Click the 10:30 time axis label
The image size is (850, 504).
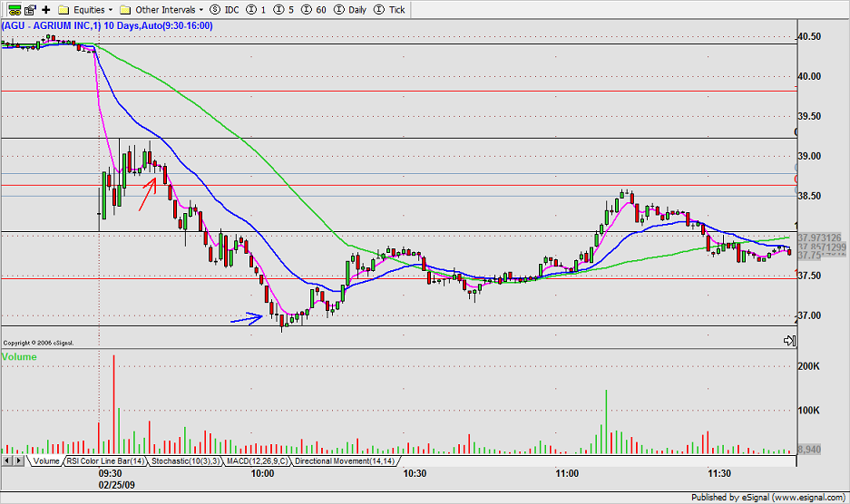click(x=415, y=474)
